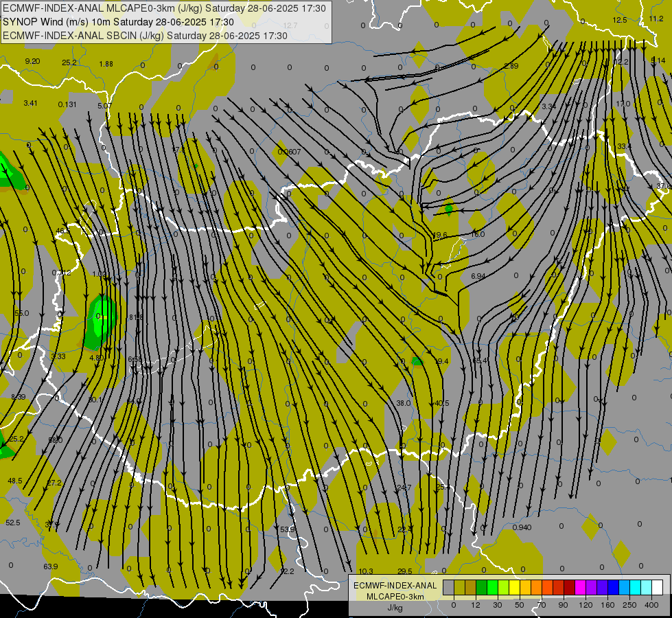Click the map value 38.0
Screen dimensions: 672x618
404,403
